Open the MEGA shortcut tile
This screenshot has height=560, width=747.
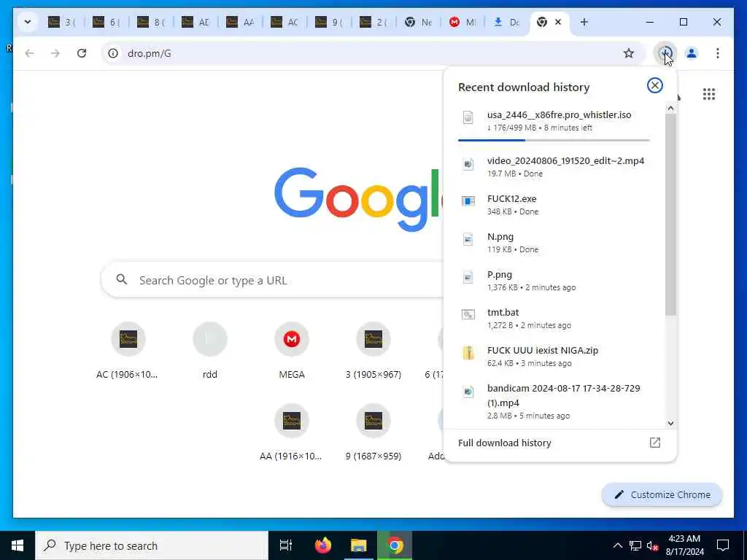coord(292,352)
